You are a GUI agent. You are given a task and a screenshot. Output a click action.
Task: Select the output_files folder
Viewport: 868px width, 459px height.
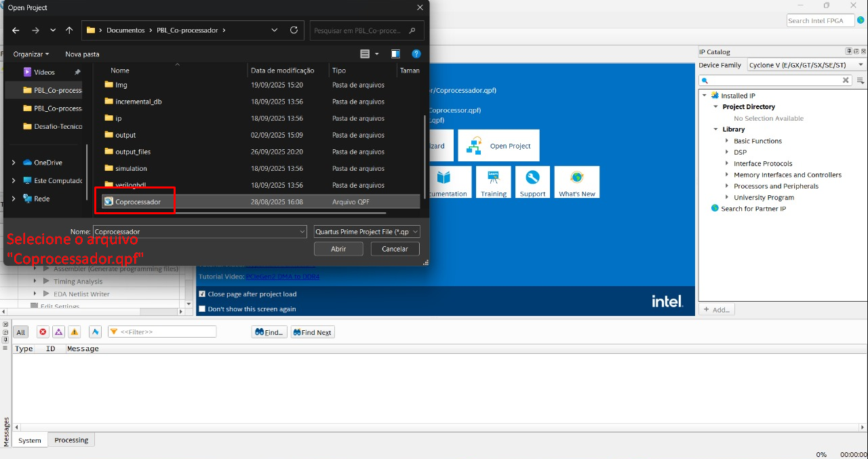[x=133, y=152]
